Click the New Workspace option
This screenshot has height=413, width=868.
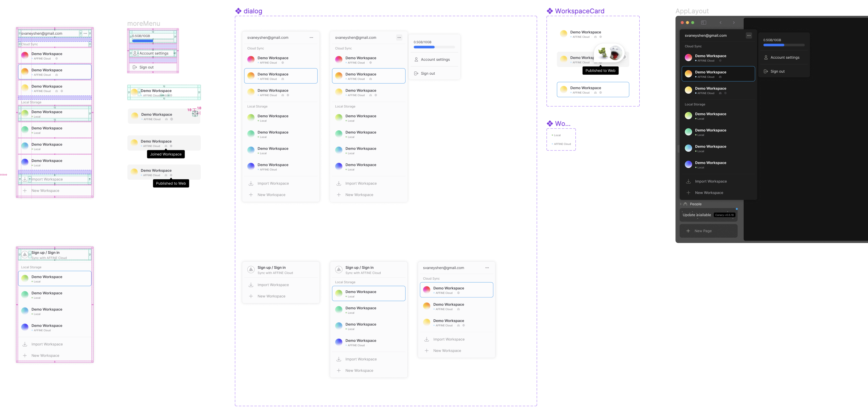[x=271, y=195]
